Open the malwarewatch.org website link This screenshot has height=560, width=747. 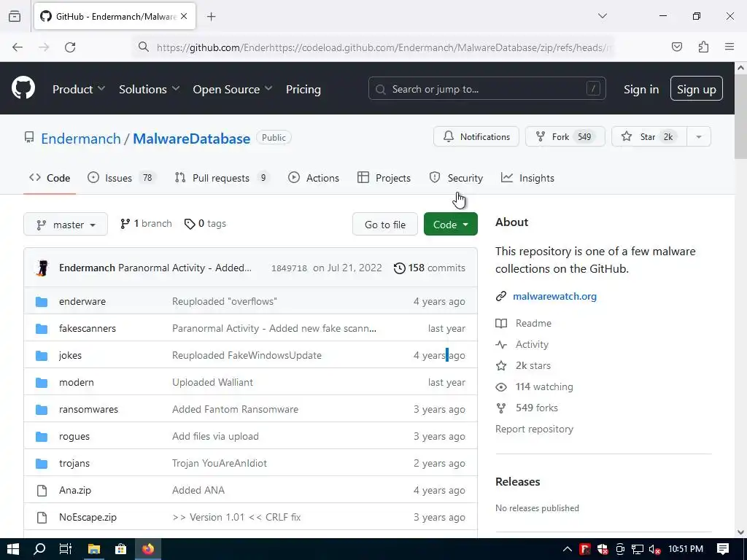[554, 296]
